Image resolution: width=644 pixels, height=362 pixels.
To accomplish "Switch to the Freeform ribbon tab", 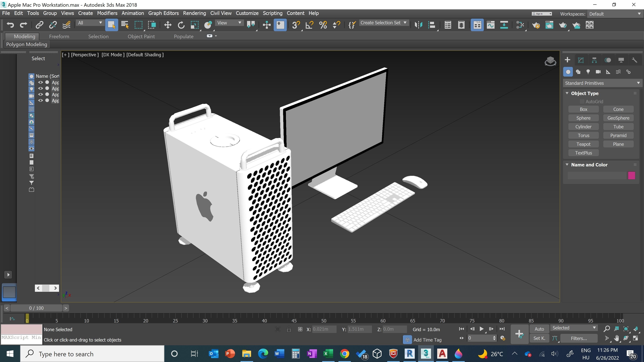I will click(59, 37).
